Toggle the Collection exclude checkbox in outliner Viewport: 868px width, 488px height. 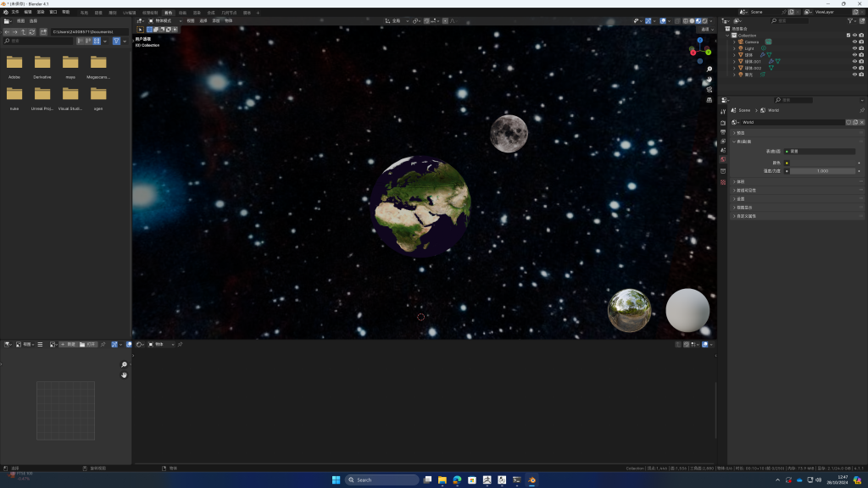tap(848, 35)
